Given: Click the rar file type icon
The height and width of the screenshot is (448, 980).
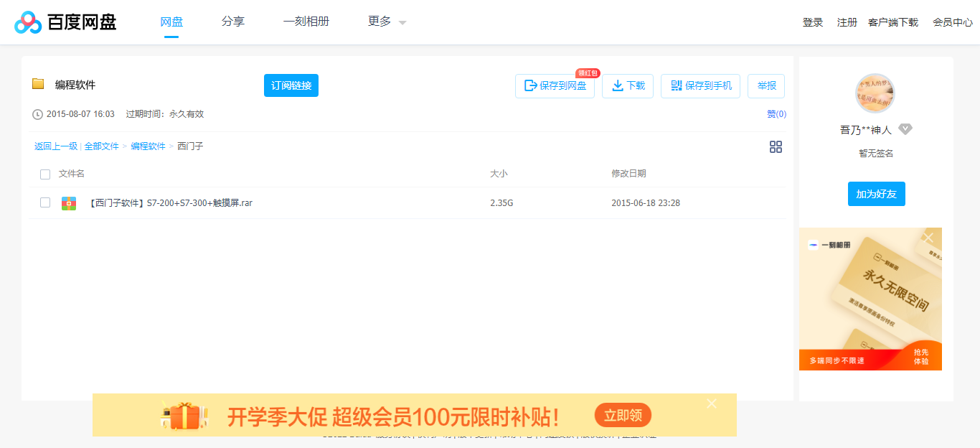Looking at the screenshot, I should [x=68, y=202].
